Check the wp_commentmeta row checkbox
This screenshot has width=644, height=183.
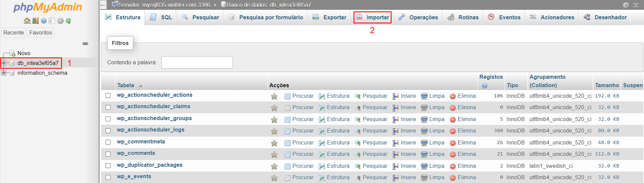pyautogui.click(x=108, y=142)
